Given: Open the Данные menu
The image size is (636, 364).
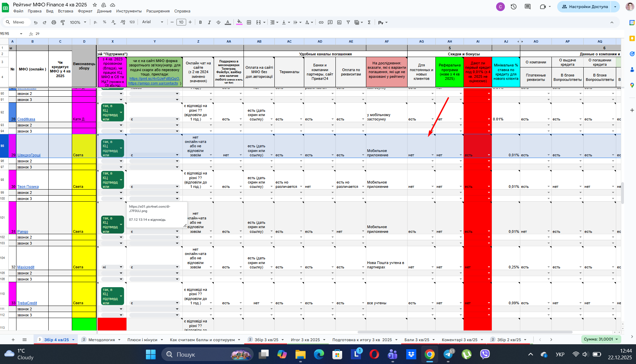Looking at the screenshot, I should pos(104,11).
